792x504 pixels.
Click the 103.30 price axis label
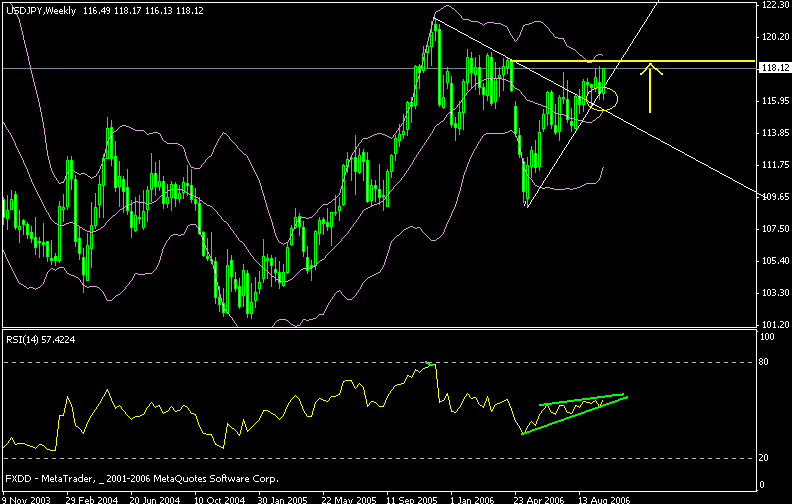point(775,292)
